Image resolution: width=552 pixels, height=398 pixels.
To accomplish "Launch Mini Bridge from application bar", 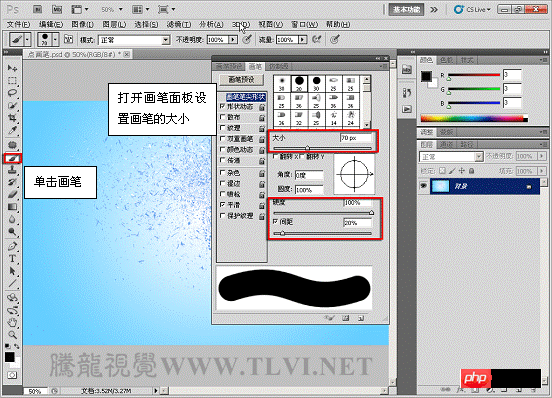I will pyautogui.click(x=57, y=10).
